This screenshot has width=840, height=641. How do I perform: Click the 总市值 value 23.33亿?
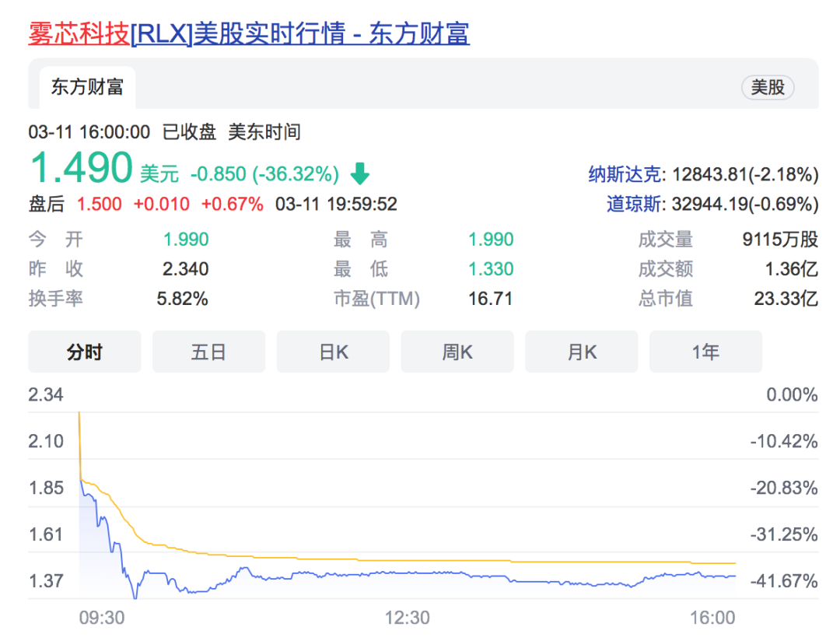786,299
